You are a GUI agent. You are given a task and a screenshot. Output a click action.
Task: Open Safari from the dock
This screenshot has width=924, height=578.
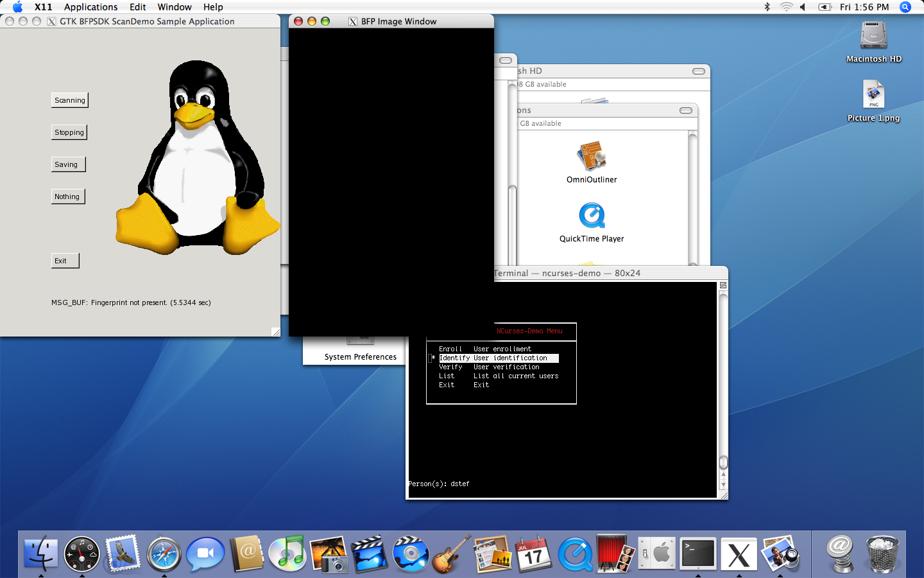click(164, 554)
